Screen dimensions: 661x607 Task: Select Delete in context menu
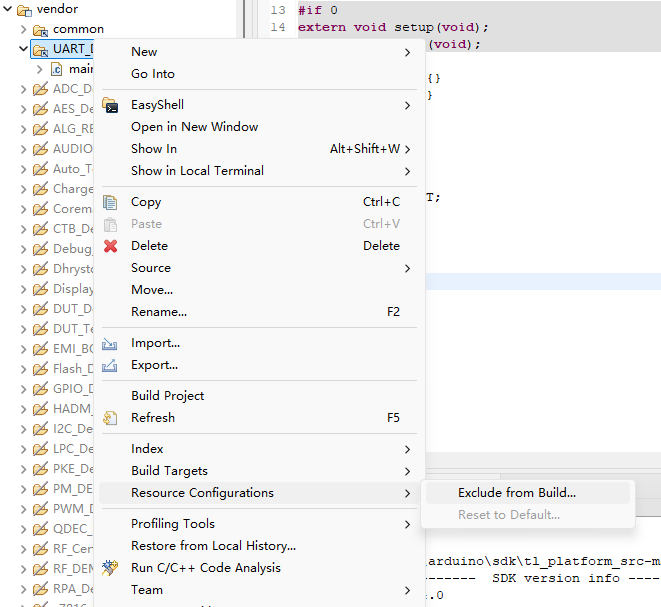tap(259, 246)
